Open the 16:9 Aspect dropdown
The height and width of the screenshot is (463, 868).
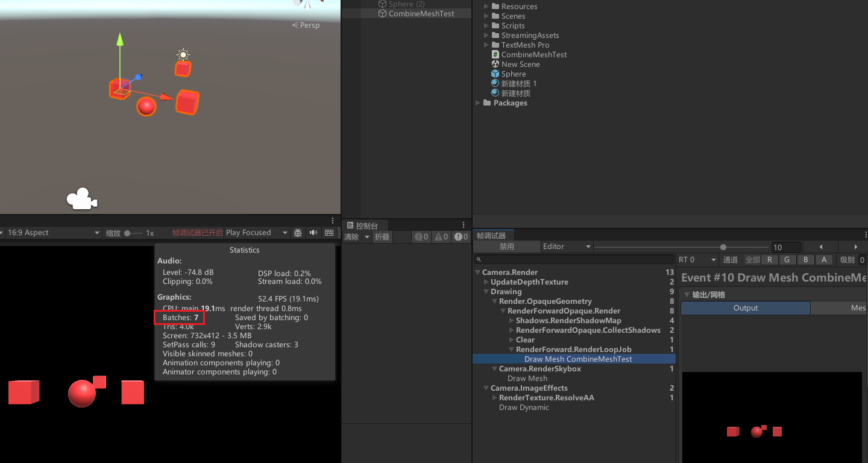(x=53, y=233)
